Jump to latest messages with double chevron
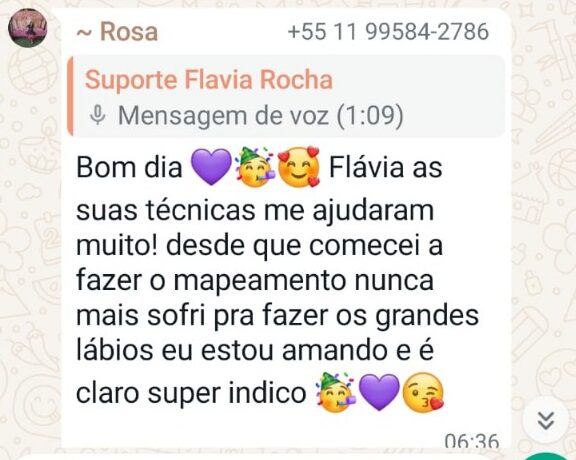576x460 pixels. pyautogui.click(x=546, y=421)
